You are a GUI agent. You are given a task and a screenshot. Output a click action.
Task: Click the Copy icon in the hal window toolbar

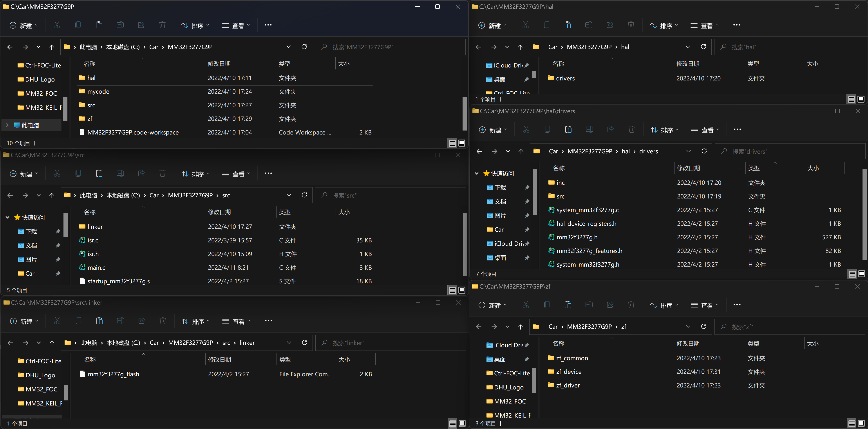[546, 25]
